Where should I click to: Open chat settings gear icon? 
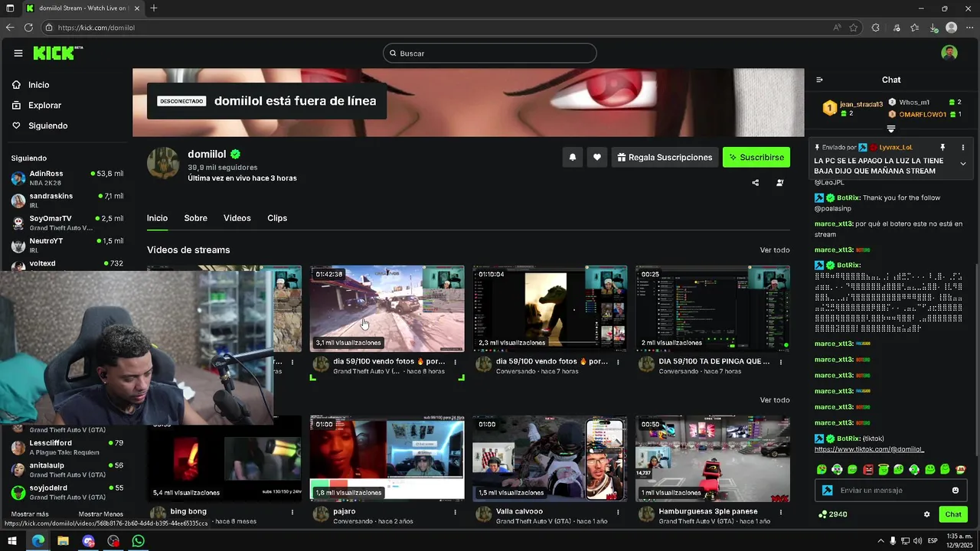click(926, 514)
